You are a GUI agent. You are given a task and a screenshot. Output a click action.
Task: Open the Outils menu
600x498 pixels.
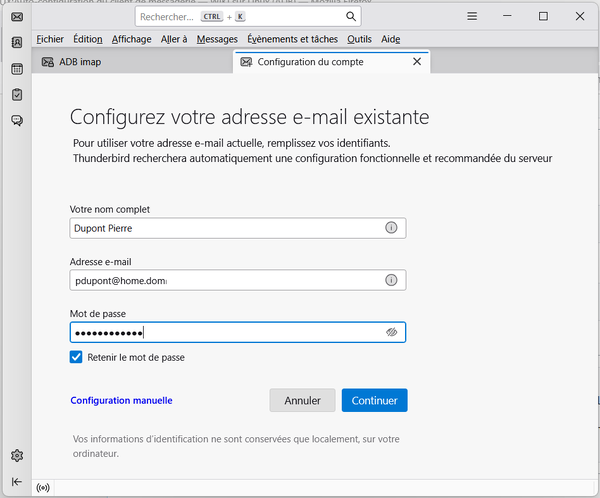[x=359, y=38]
